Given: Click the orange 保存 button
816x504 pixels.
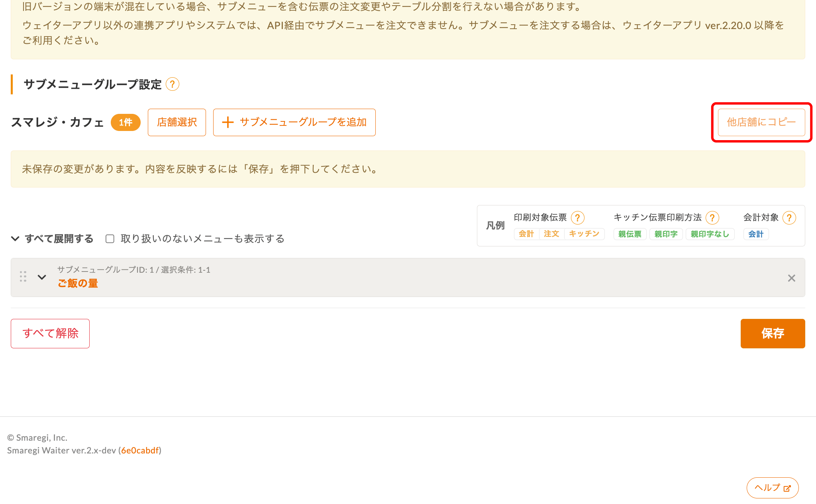Looking at the screenshot, I should [773, 334].
